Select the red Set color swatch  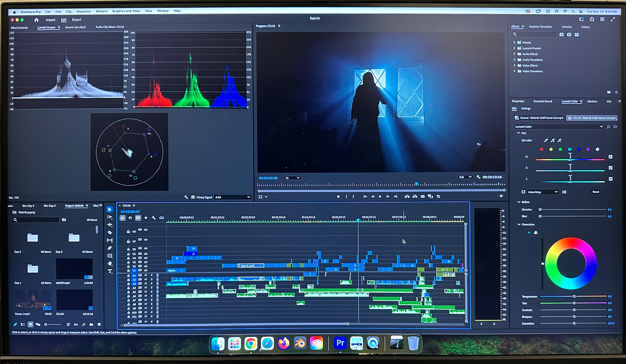pyautogui.click(x=542, y=149)
